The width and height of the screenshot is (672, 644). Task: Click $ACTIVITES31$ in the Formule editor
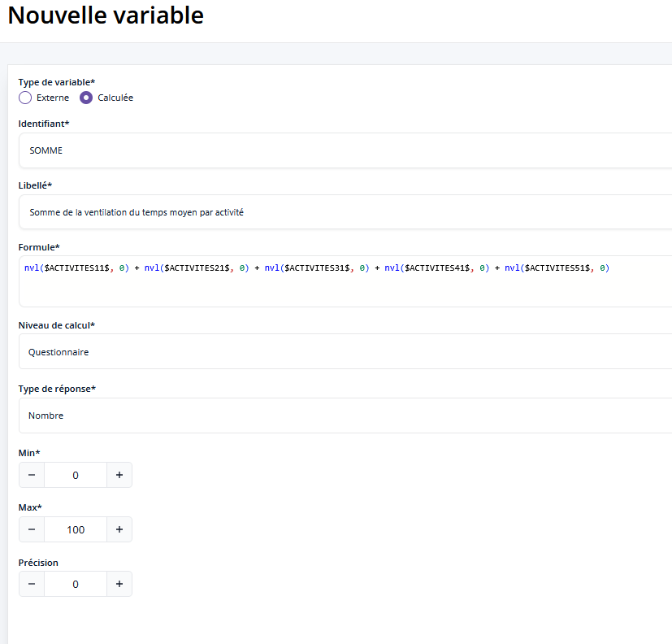[x=317, y=268]
